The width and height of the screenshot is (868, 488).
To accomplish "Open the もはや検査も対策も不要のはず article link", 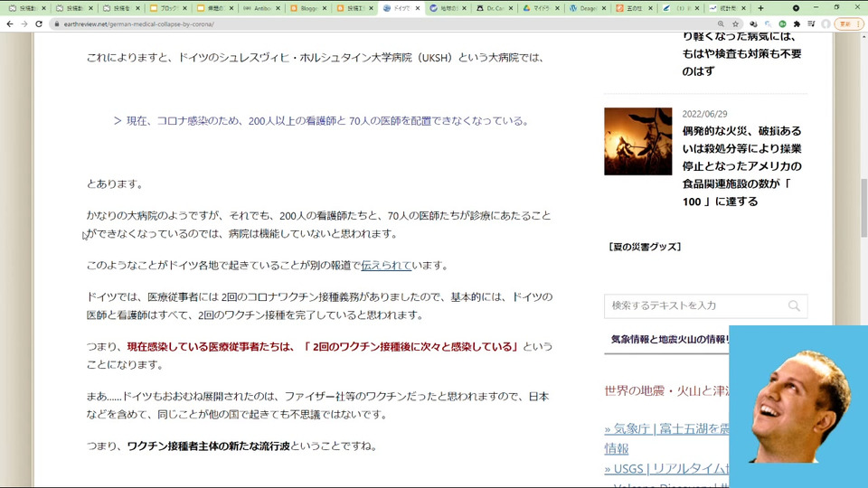I will click(x=741, y=53).
